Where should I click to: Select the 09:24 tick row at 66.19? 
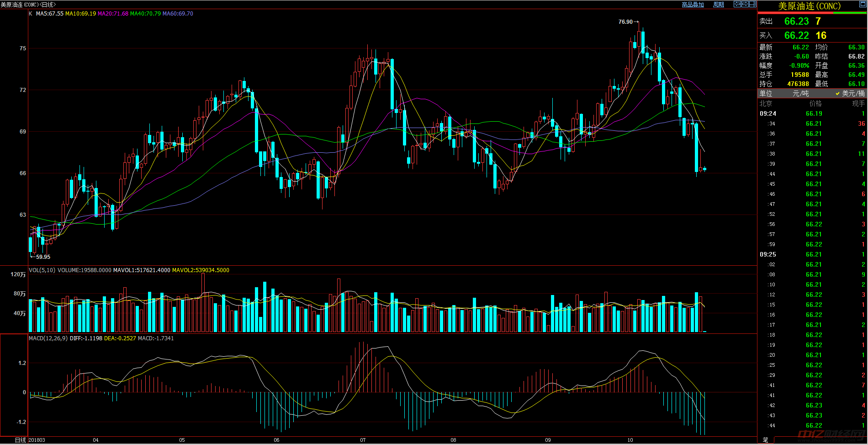click(x=812, y=114)
